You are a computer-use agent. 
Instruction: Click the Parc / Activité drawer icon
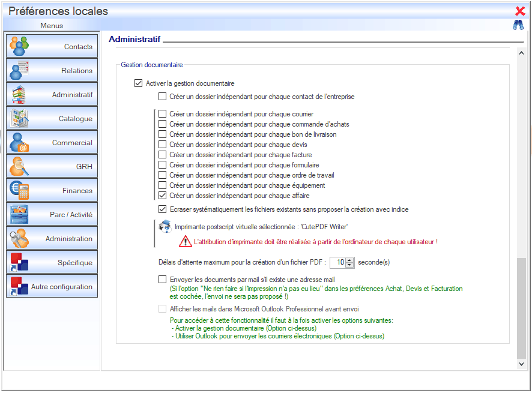(x=19, y=214)
